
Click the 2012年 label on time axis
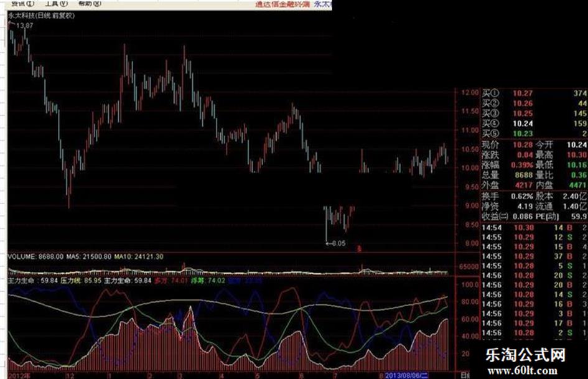pos(19,376)
